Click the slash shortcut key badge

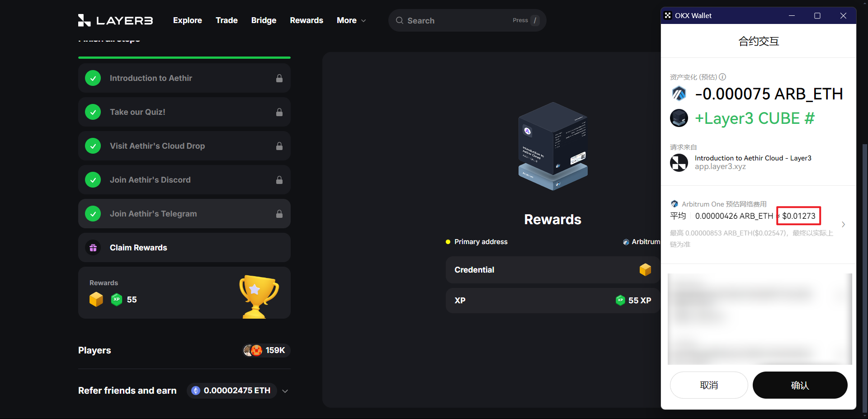pyautogui.click(x=535, y=20)
